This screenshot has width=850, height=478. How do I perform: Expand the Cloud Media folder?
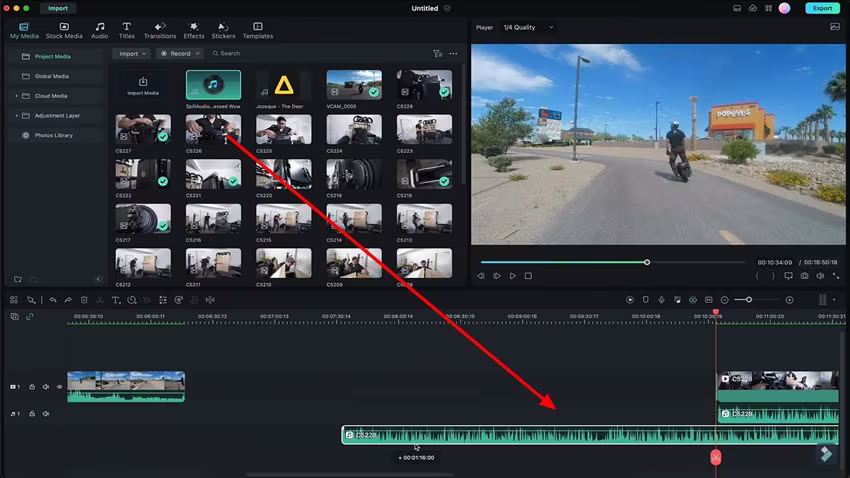[x=16, y=96]
